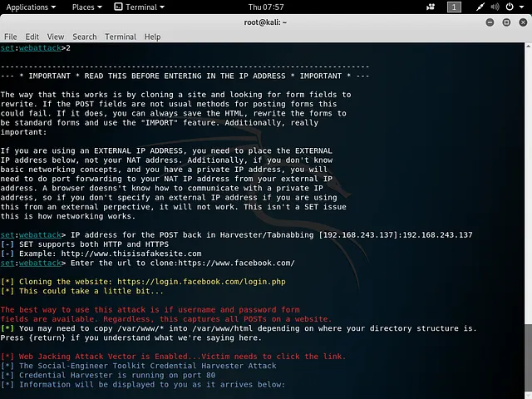Select workspace 1 indicator
Viewport: 532px width, 399px height.
click(454, 7)
